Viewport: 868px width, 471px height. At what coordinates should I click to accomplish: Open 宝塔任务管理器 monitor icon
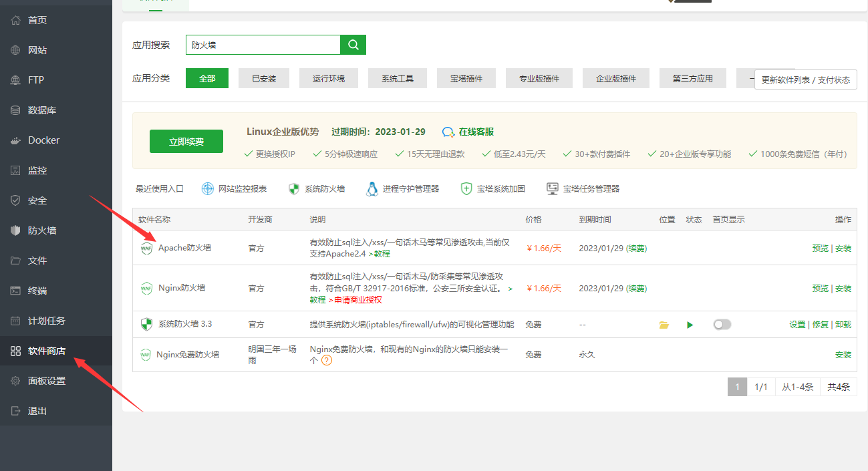click(x=553, y=189)
